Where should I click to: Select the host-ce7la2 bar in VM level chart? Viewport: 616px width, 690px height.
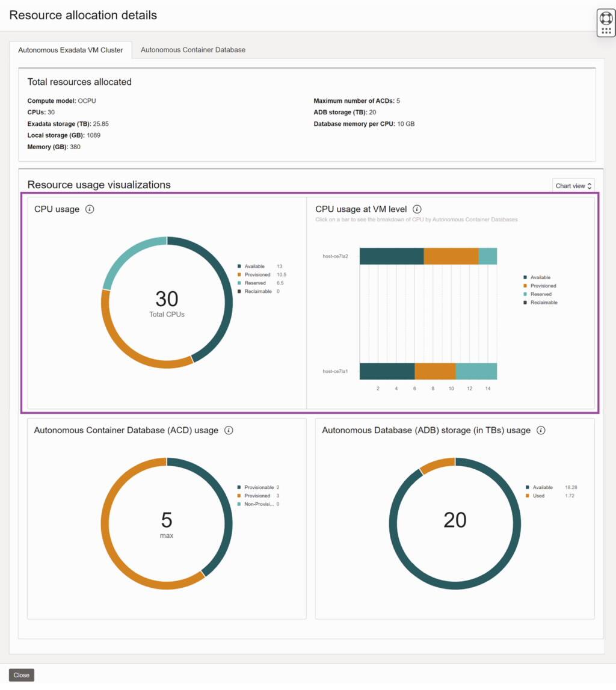coord(427,254)
